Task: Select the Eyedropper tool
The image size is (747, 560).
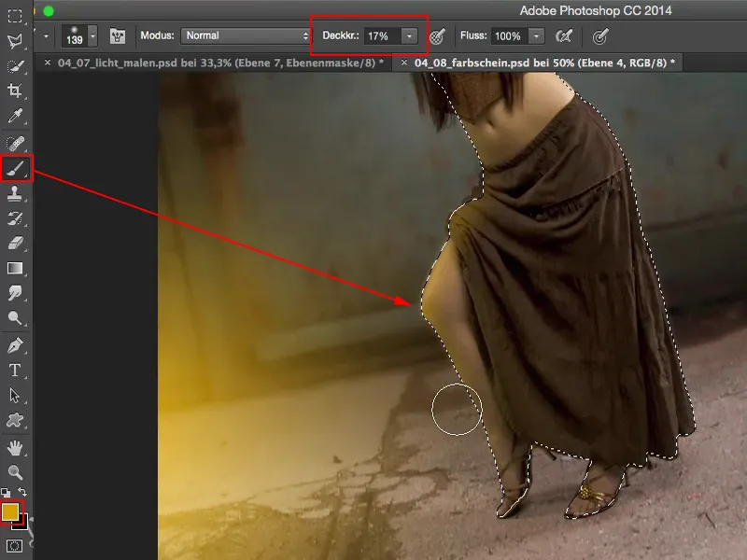Action: [15, 116]
